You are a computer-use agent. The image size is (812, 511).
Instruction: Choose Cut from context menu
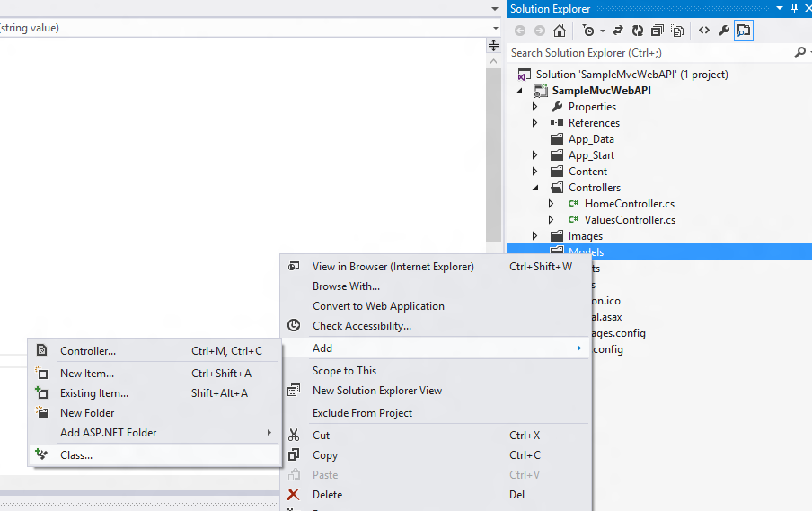click(x=434, y=436)
